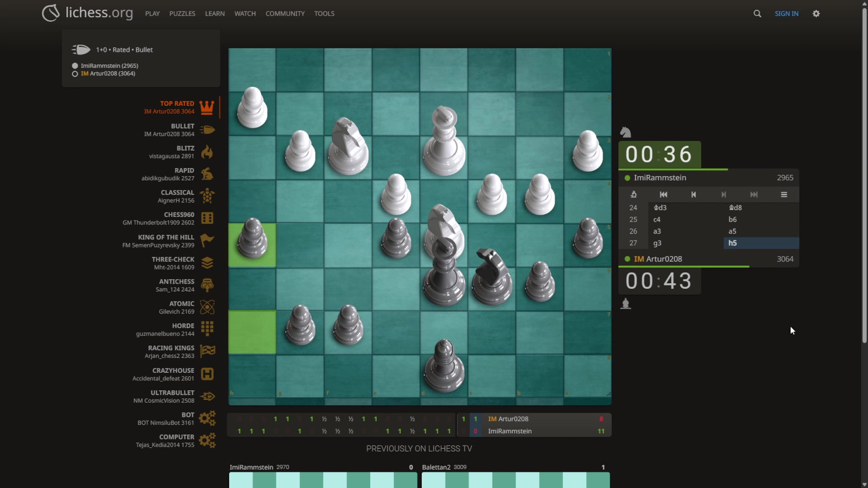Open the PUZZLES menu

coord(182,14)
